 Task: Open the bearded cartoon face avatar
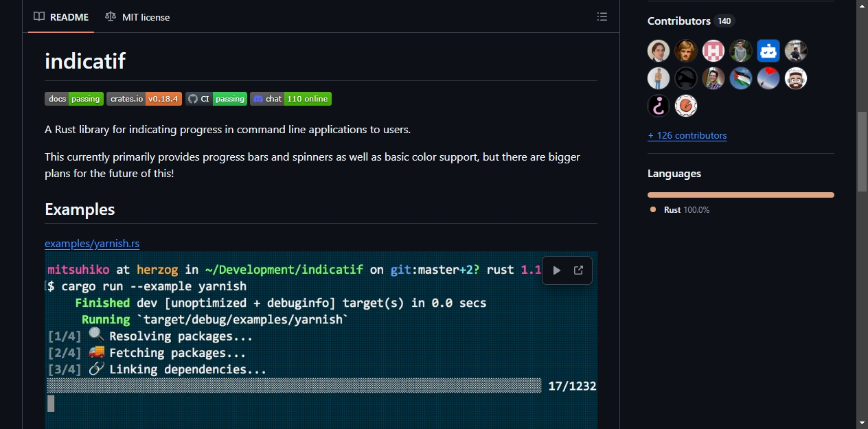pos(796,78)
